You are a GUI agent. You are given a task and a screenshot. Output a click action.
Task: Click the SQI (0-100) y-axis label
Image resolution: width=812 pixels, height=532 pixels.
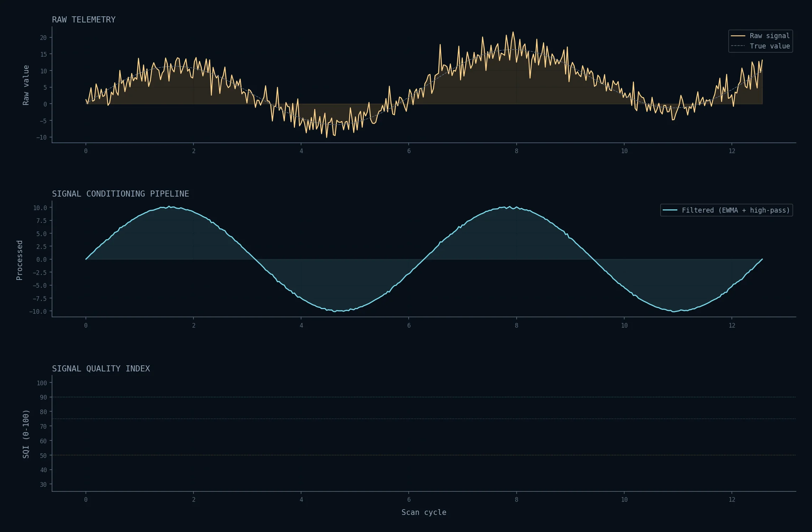pos(26,434)
